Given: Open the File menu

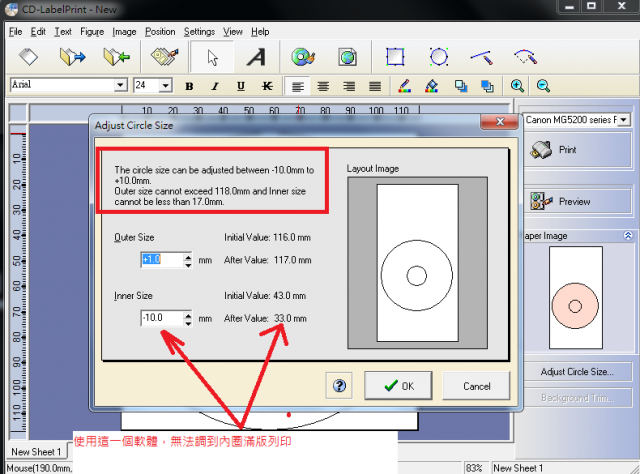Looking at the screenshot, I should [x=16, y=31].
